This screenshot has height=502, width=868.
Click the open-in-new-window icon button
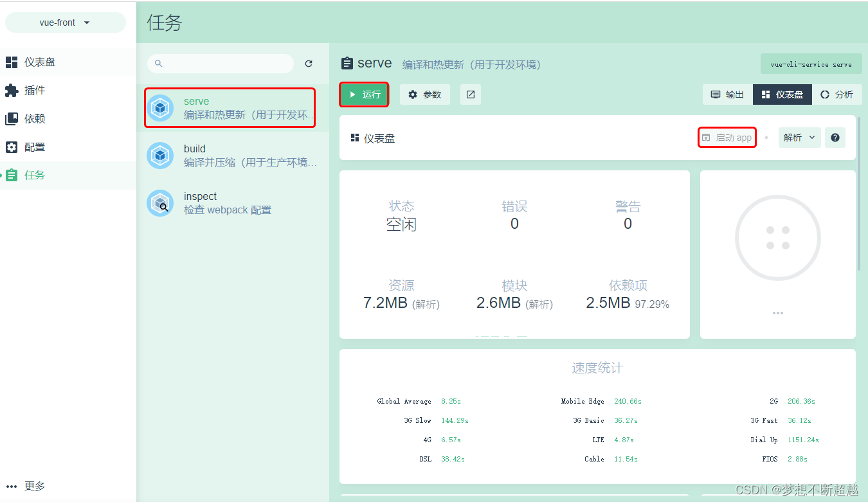coord(471,94)
